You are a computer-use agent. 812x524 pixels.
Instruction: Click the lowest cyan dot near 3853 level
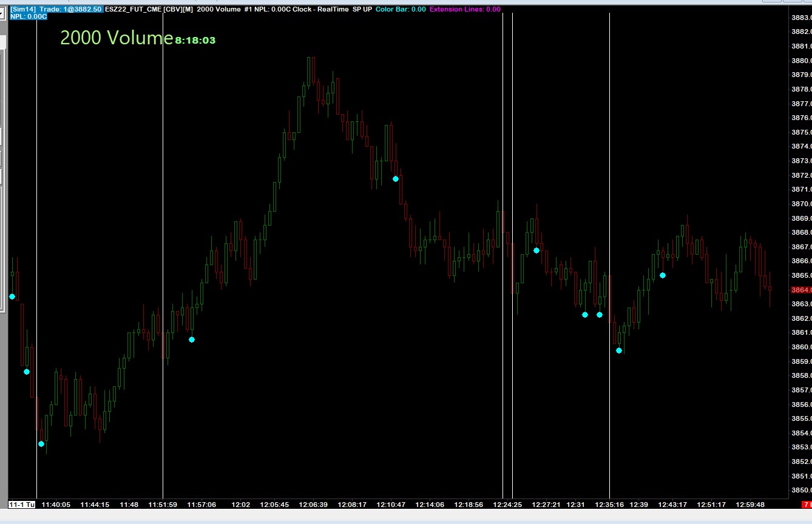41,444
